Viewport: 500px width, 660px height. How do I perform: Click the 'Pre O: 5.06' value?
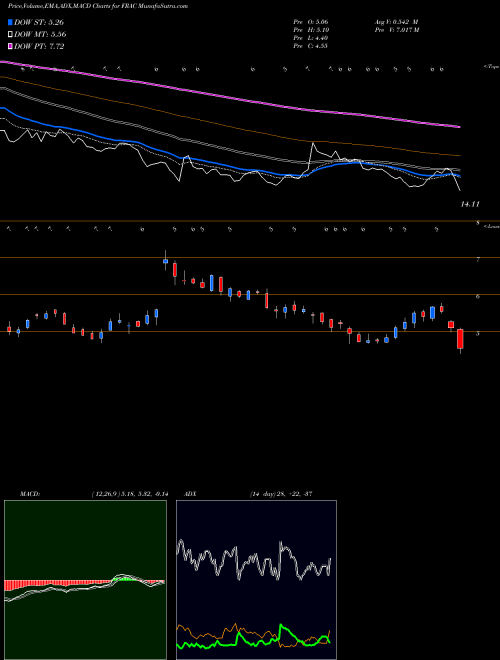[311, 22]
